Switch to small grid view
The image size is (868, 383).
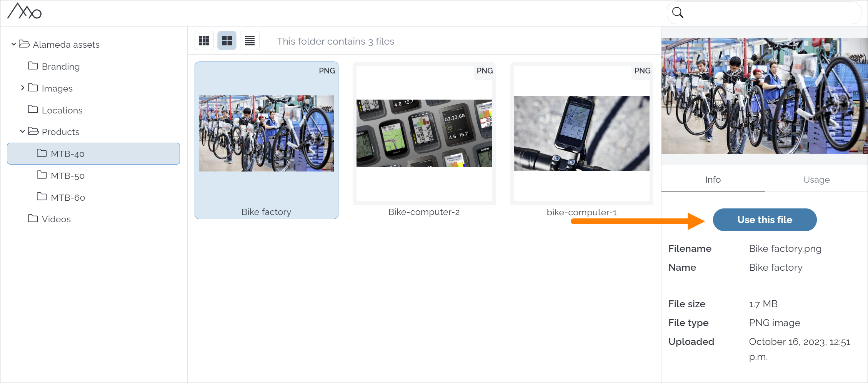204,40
